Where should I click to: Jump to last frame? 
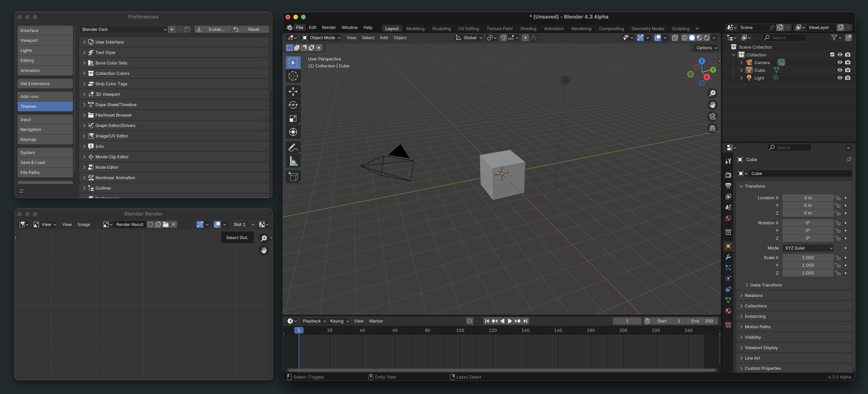pos(525,321)
